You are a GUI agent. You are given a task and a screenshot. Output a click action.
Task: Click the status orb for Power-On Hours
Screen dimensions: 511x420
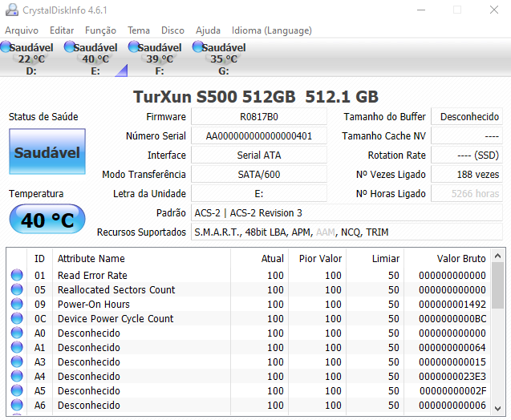tap(17, 304)
